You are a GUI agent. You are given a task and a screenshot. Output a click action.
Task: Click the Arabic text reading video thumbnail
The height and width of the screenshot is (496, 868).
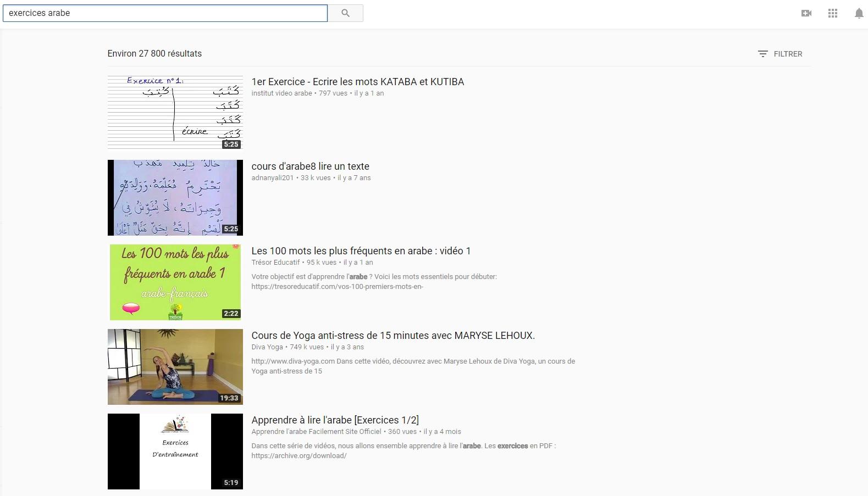[175, 198]
